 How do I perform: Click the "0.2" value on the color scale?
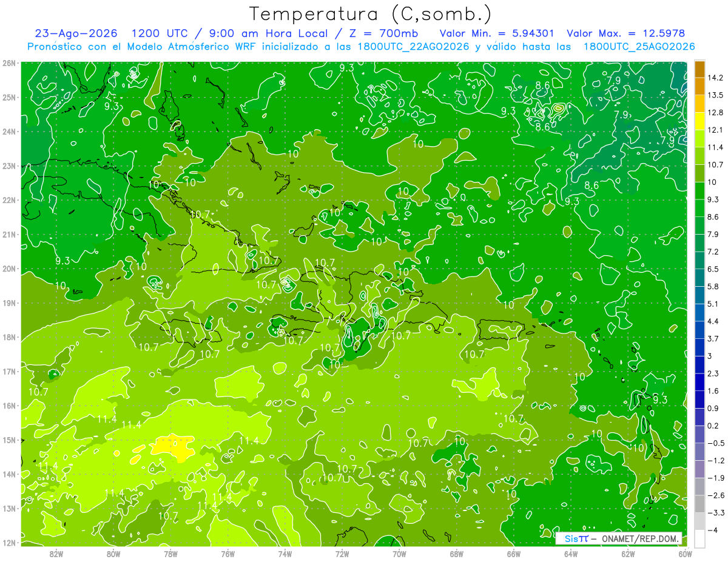point(713,426)
